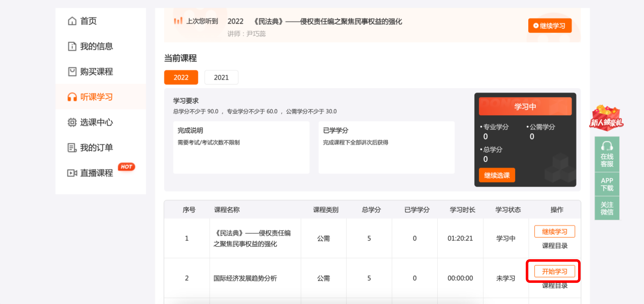Open the 首页 home icon in sidebar
This screenshot has height=304, width=644.
coord(72,21)
